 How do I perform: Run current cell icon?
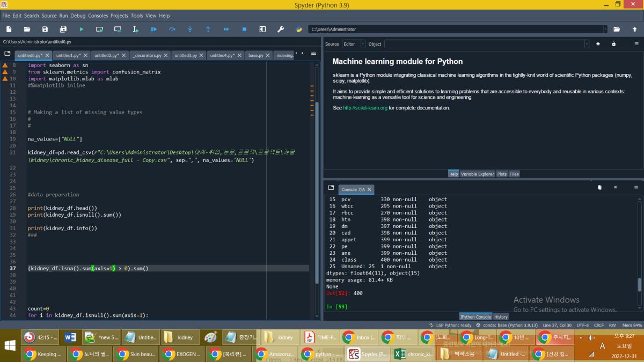pyautogui.click(x=100, y=29)
